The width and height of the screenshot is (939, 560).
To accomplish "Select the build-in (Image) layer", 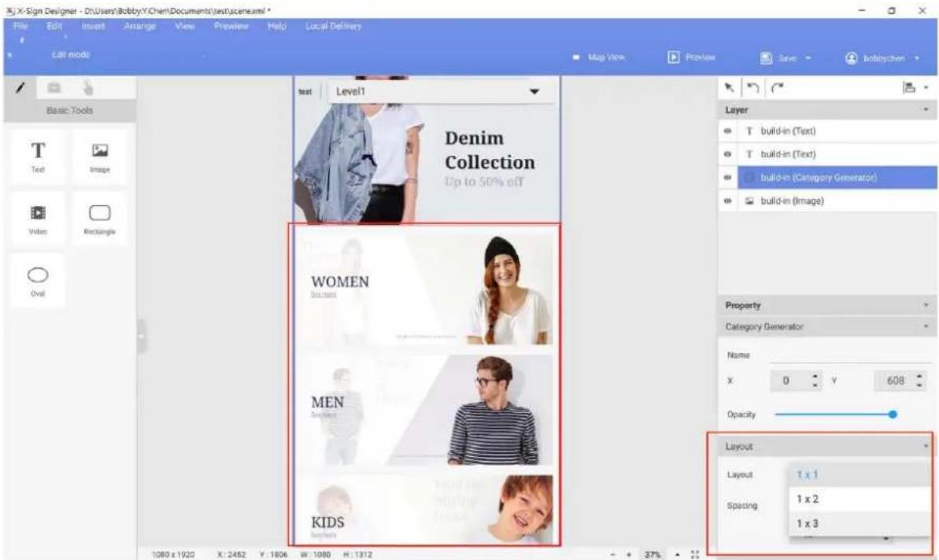I will (837, 201).
